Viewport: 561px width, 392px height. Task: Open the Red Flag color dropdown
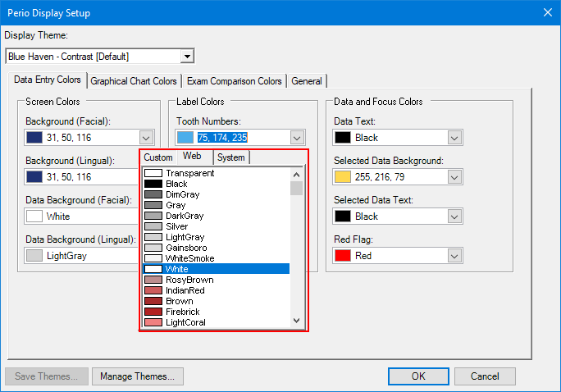pyautogui.click(x=454, y=256)
